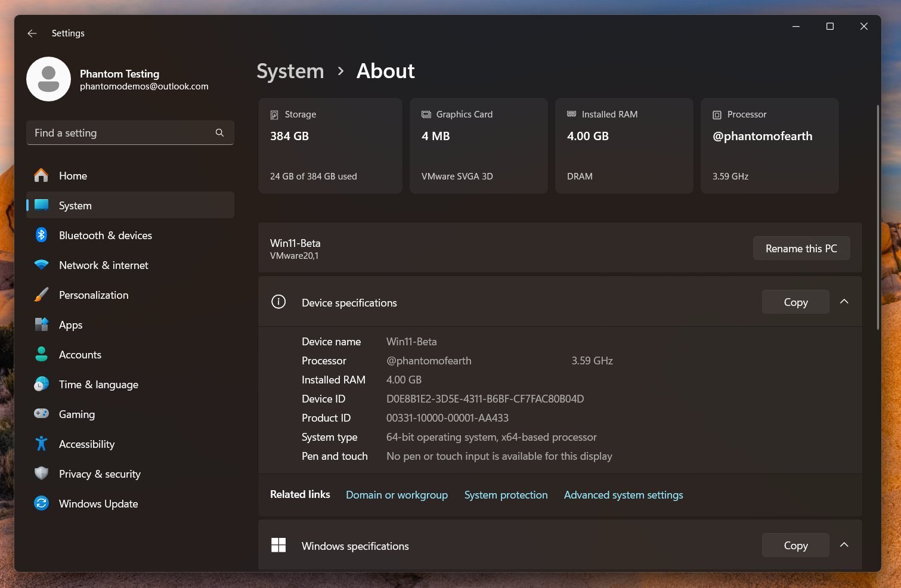Open Accounts settings from the sidebar
This screenshot has width=901, height=588.
click(80, 354)
